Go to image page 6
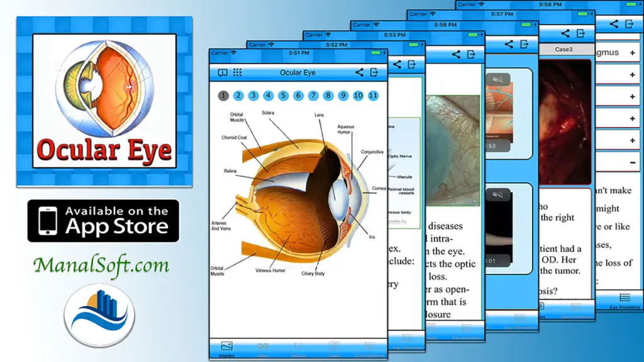The image size is (644, 362). pos(298,96)
